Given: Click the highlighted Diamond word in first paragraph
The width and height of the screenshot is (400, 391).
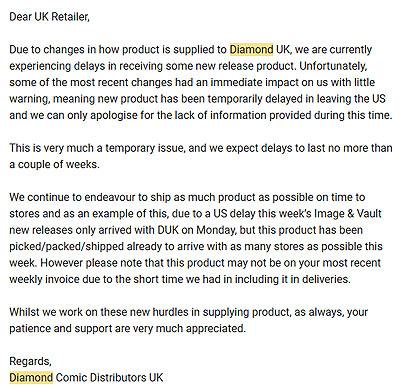Looking at the screenshot, I should [x=251, y=50].
